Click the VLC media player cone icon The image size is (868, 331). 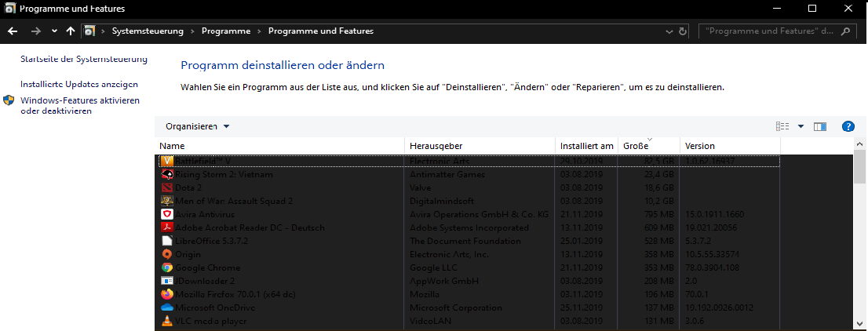tap(166, 321)
